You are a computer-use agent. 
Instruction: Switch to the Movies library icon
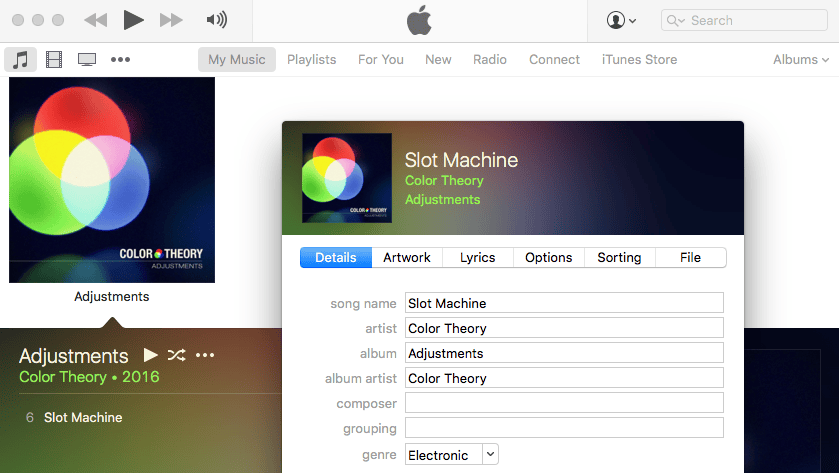(54, 59)
